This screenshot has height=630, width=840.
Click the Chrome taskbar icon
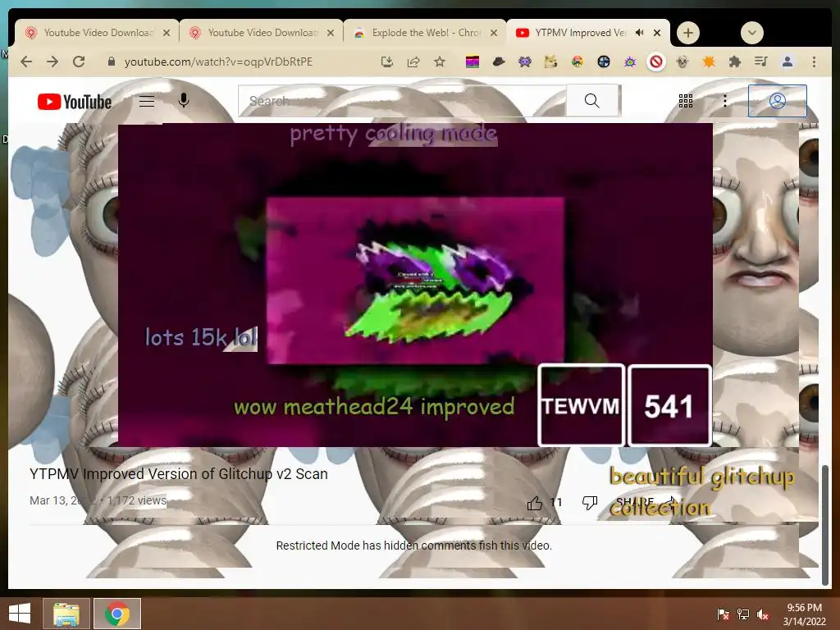coord(117,614)
